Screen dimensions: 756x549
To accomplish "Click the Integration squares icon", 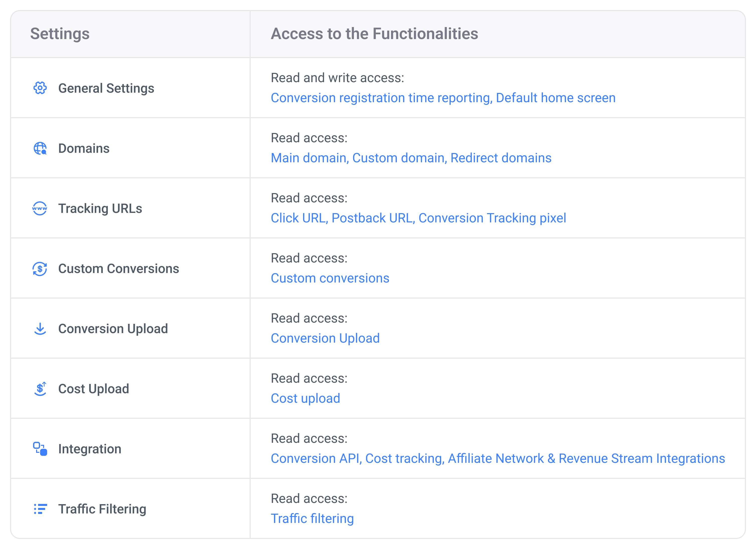I will coord(40,449).
